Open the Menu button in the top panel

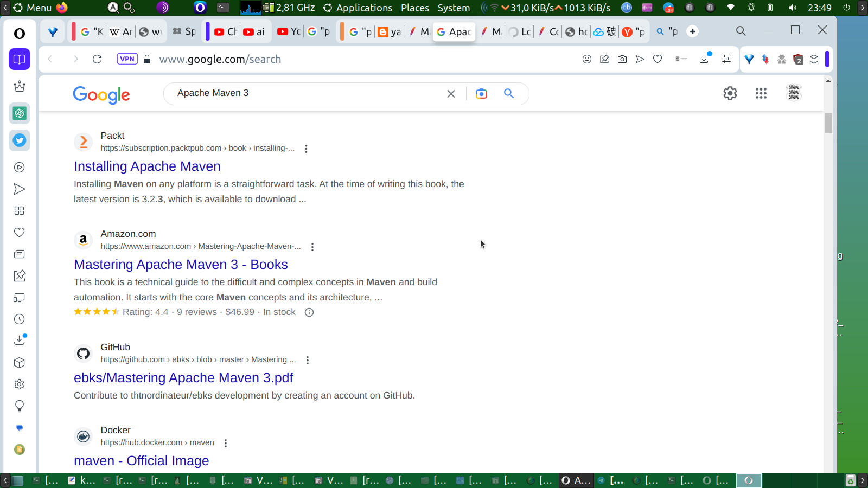click(x=33, y=8)
